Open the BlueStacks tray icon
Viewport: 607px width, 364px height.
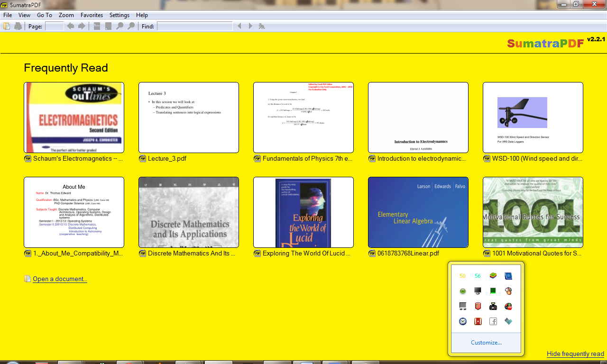click(x=493, y=276)
